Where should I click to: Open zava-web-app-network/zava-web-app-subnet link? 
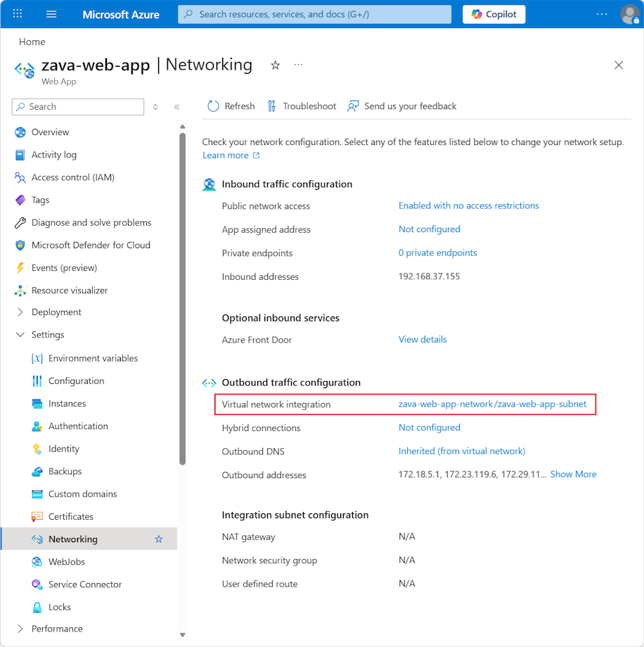[492, 404]
